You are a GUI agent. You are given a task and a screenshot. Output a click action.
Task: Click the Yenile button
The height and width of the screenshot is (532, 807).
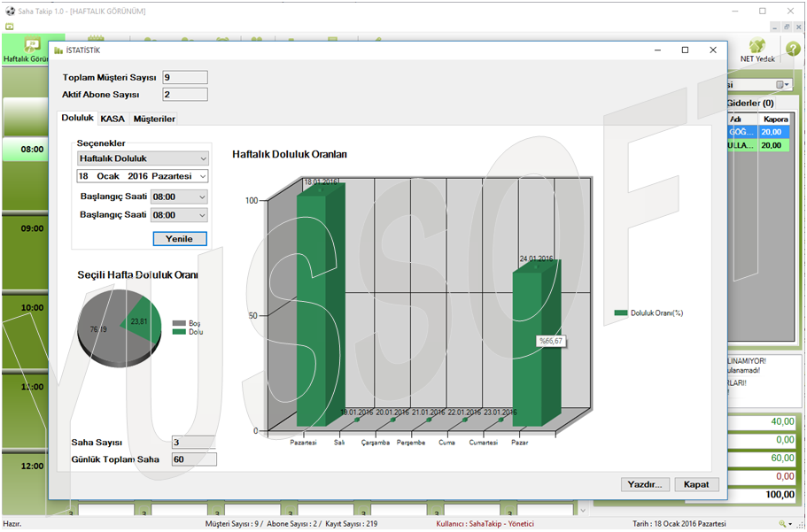pos(180,239)
